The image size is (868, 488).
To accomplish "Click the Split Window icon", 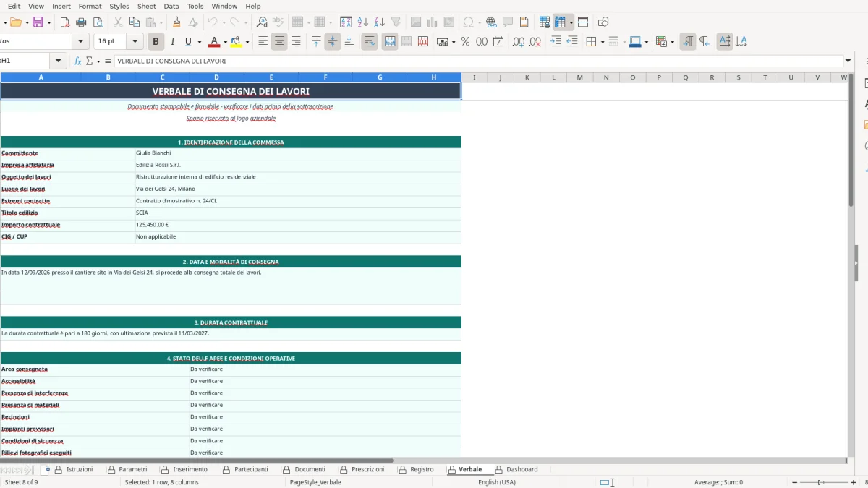I will [x=583, y=22].
